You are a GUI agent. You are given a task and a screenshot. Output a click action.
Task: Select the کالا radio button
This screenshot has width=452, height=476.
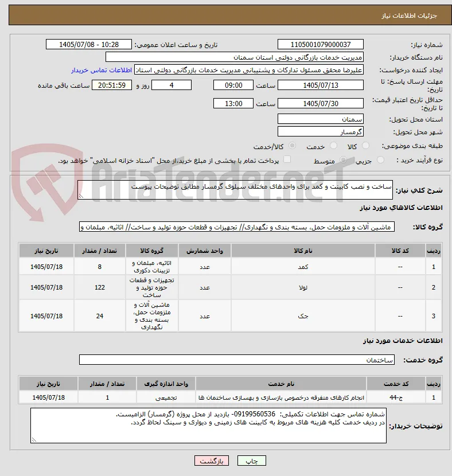point(366,146)
